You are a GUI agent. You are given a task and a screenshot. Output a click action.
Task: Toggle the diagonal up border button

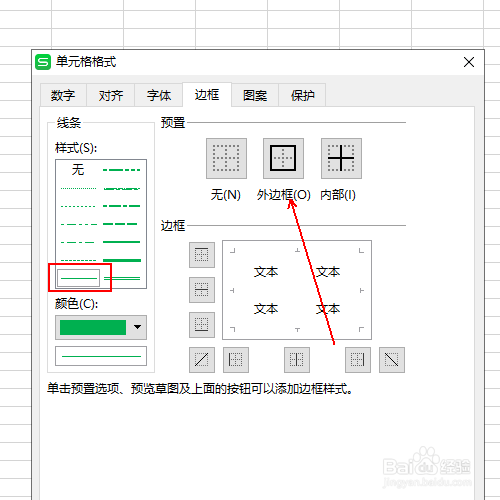(x=202, y=360)
